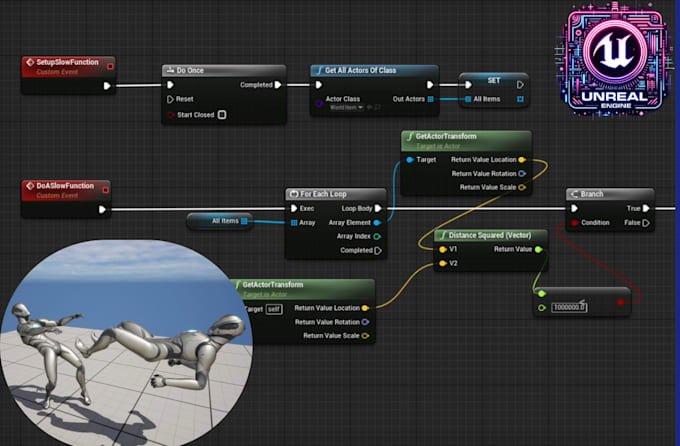This screenshot has width=680, height=446.
Task: Click top GetActorTransform Return Value Scale pin
Action: (x=522, y=187)
